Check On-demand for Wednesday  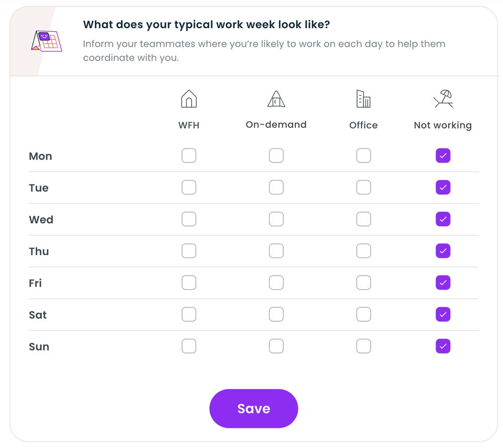tap(276, 219)
